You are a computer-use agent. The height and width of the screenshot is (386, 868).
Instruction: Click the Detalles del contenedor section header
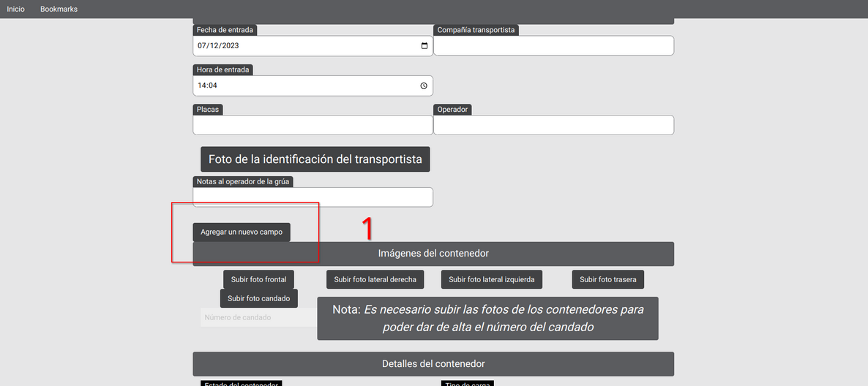(x=433, y=364)
